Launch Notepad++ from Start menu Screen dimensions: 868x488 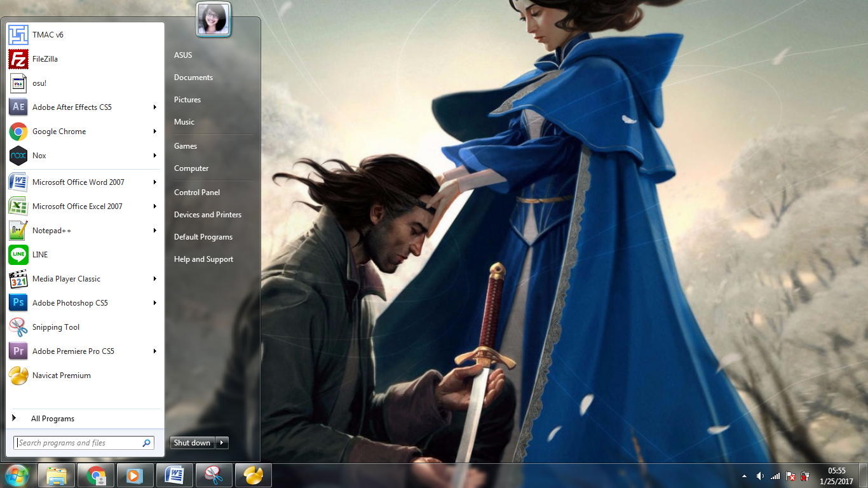pos(84,231)
